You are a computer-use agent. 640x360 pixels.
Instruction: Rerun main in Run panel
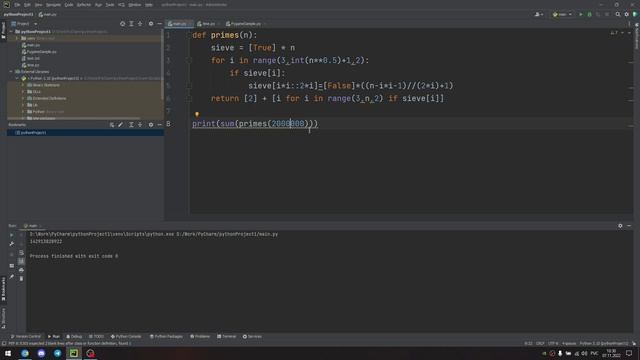[x=11, y=235]
